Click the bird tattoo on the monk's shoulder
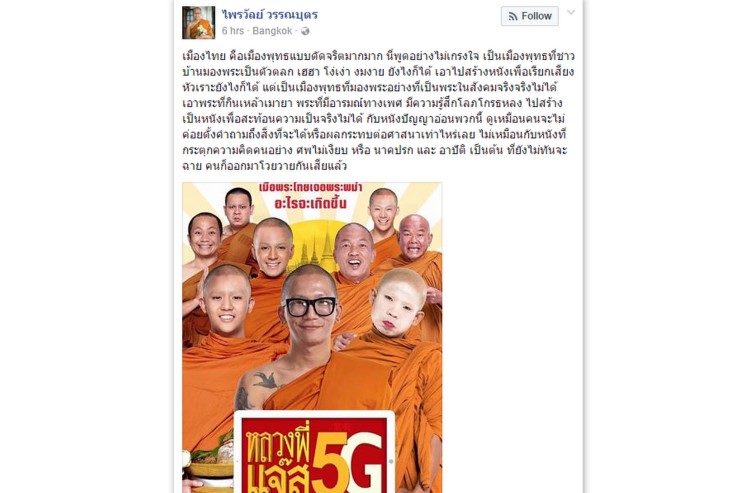 (x=264, y=380)
